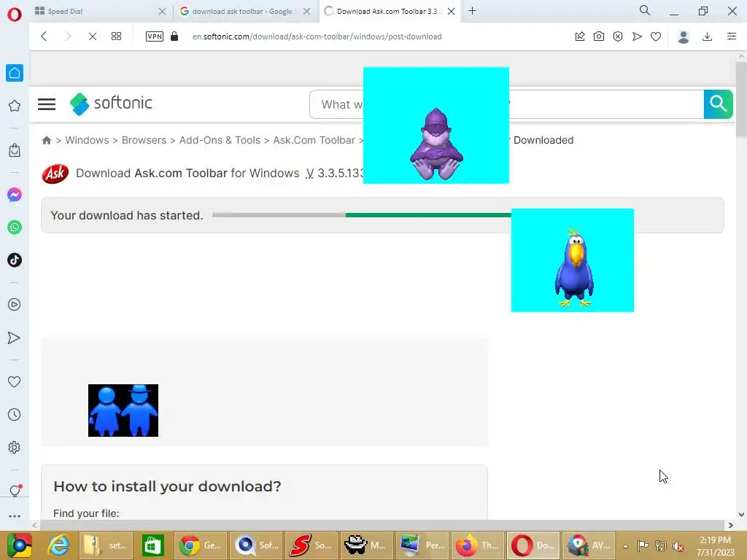This screenshot has width=747, height=560.
Task: Open Internet Explorer from taskbar
Action: point(58,545)
